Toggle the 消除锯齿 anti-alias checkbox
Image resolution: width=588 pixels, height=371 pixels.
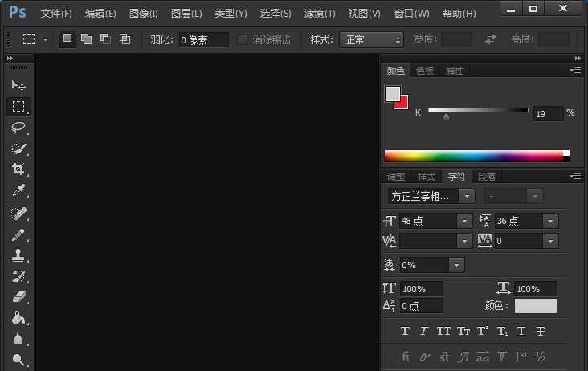[x=243, y=39]
